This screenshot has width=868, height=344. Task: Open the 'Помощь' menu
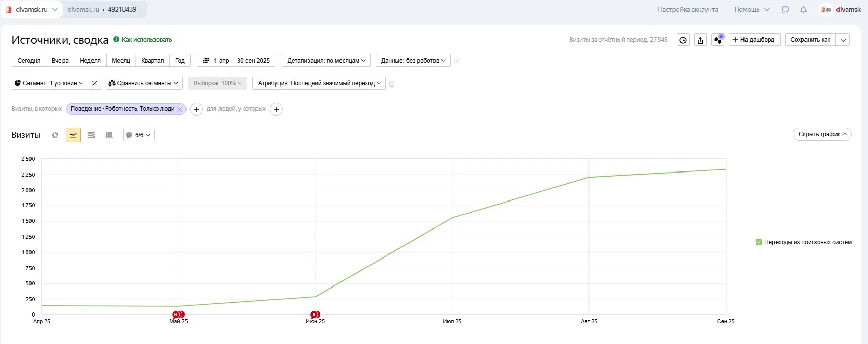click(x=752, y=9)
